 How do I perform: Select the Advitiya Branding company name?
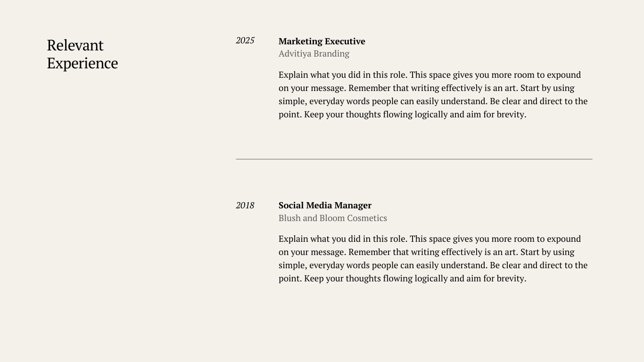pyautogui.click(x=314, y=54)
